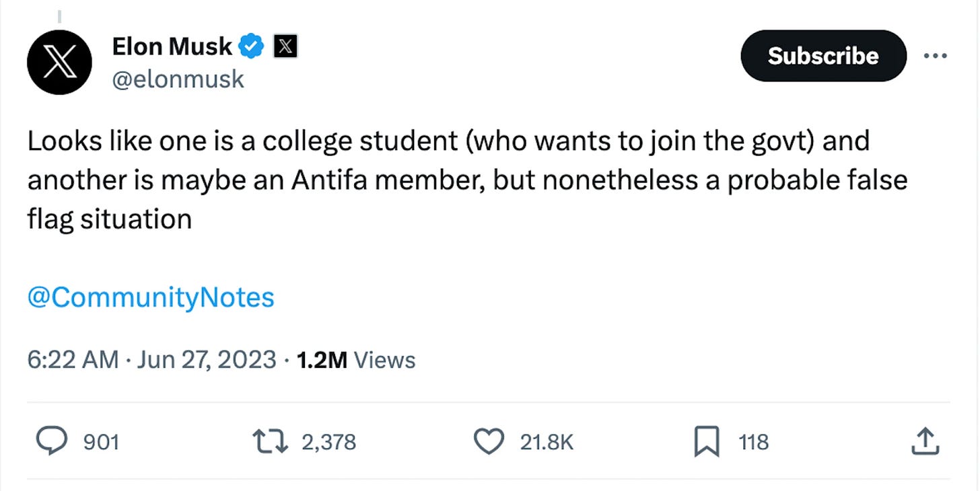Click the reply count showing 901
Screen dimensions: 980x491
coord(102,442)
